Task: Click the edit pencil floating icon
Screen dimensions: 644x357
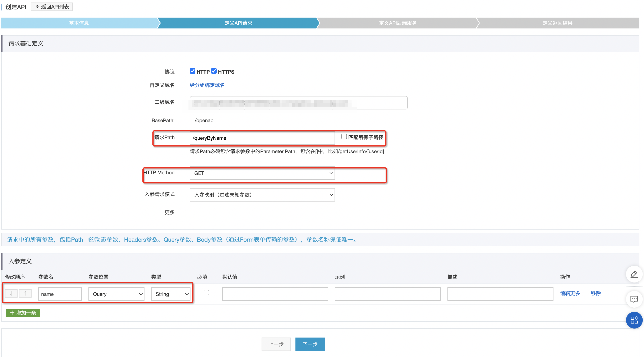Action: [x=634, y=274]
